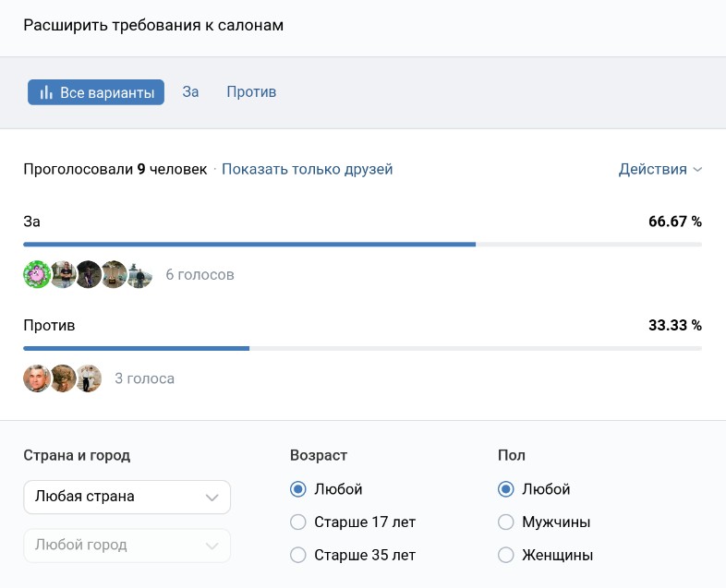
Task: Click the bar chart icon on Все варианты
Action: tap(45, 92)
